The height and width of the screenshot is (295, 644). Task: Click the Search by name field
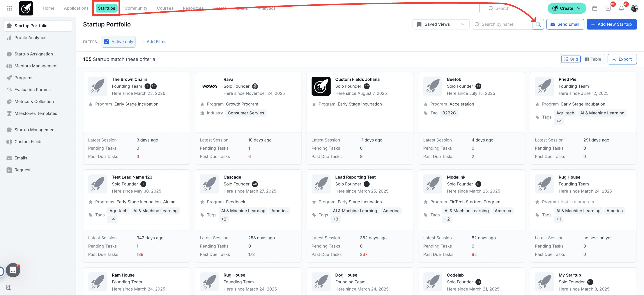coord(502,24)
